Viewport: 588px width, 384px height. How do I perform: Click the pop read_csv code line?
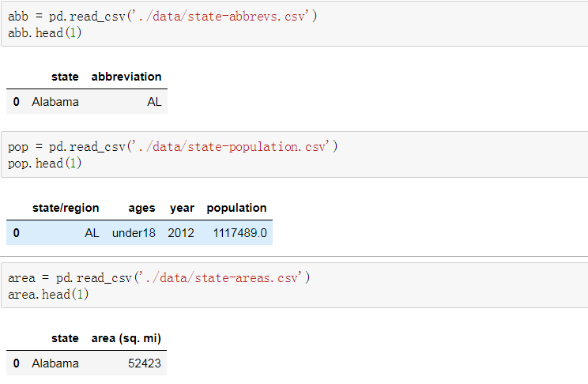[x=172, y=147]
